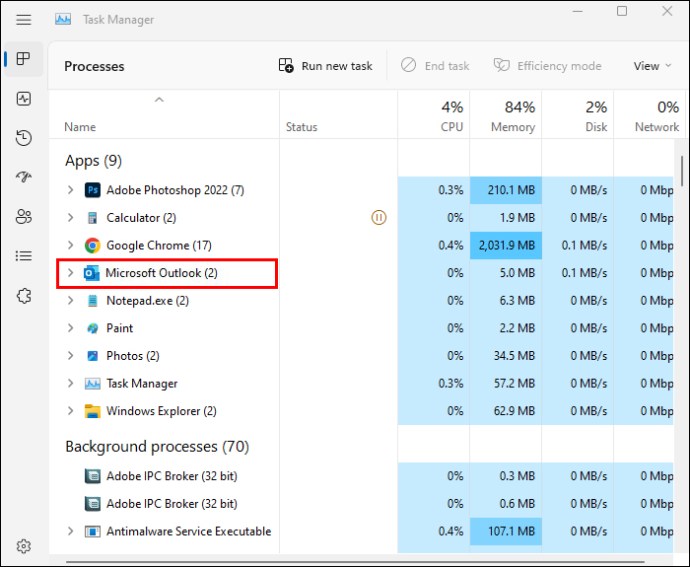Image resolution: width=690 pixels, height=567 pixels.
Task: Expand the Windows Explorer process group
Action: click(x=70, y=411)
